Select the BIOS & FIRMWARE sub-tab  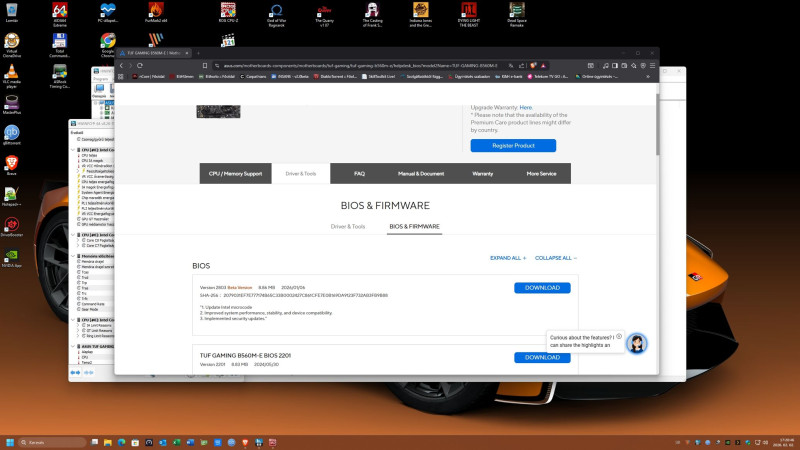point(414,227)
